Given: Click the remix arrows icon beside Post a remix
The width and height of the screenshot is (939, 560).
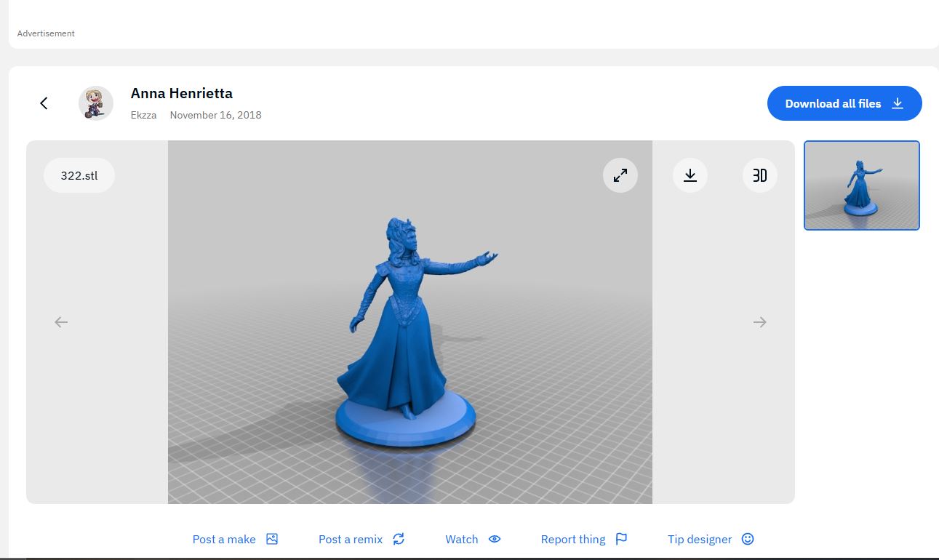Looking at the screenshot, I should click(x=398, y=539).
